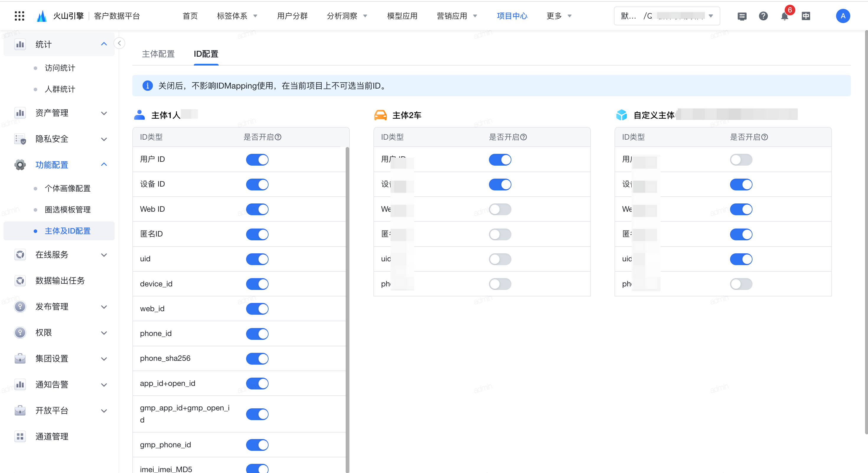The height and width of the screenshot is (473, 868).
Task: Disable Web ID toggle in 主体1人
Action: point(257,209)
